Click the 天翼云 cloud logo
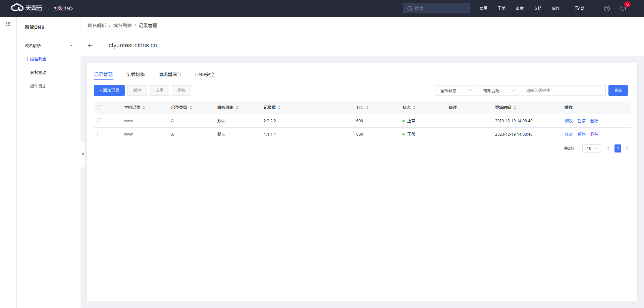 click(27, 8)
